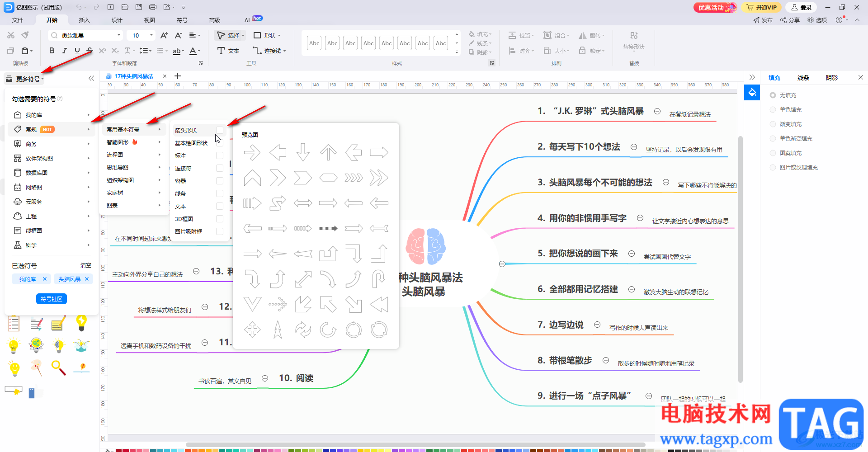Screen dimensions: 868x452
Task: Add a new document tab
Action: point(178,76)
